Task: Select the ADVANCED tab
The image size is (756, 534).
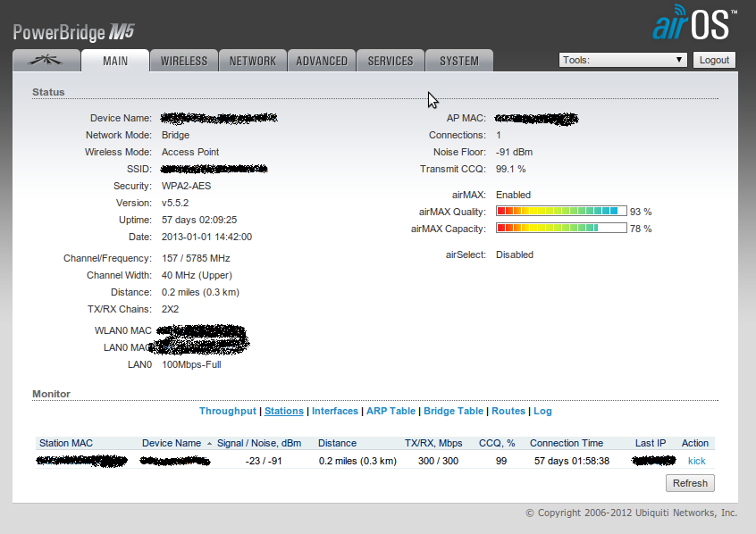Action: [x=322, y=61]
